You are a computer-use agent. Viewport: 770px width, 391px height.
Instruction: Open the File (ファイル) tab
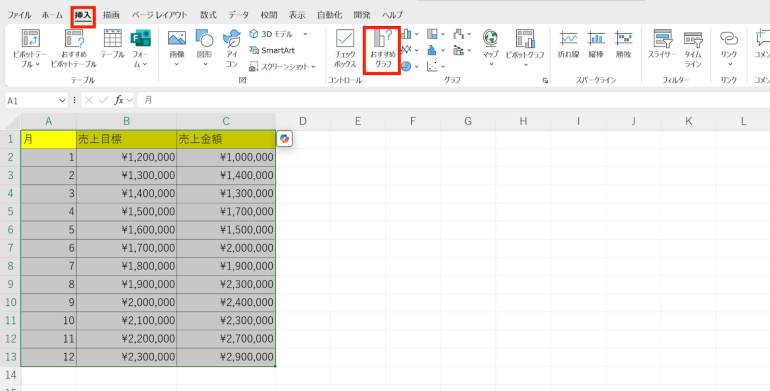coord(19,15)
